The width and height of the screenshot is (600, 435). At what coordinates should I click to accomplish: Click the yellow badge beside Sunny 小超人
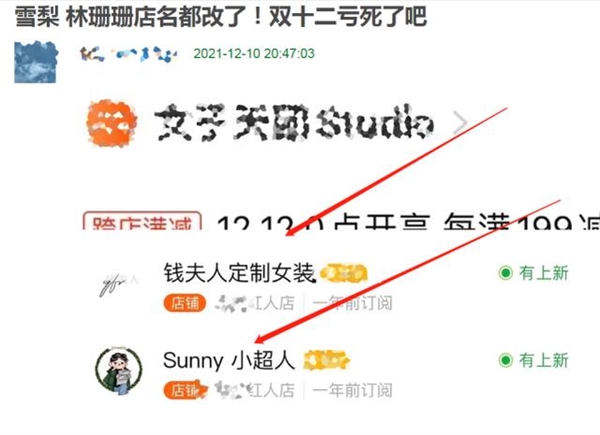[326, 360]
